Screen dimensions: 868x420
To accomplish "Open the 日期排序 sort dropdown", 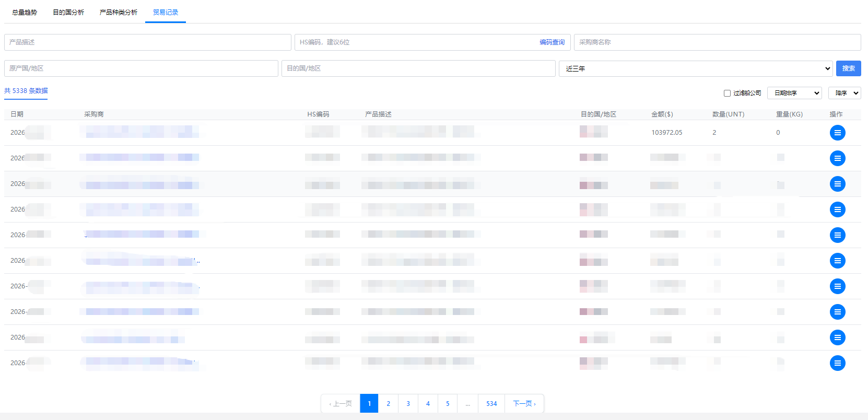I will 794,93.
